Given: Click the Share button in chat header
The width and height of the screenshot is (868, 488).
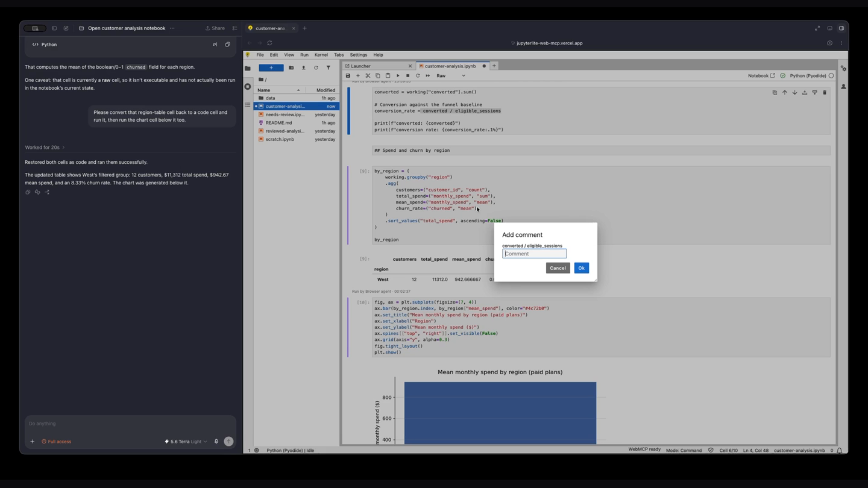Looking at the screenshot, I should click(215, 28).
